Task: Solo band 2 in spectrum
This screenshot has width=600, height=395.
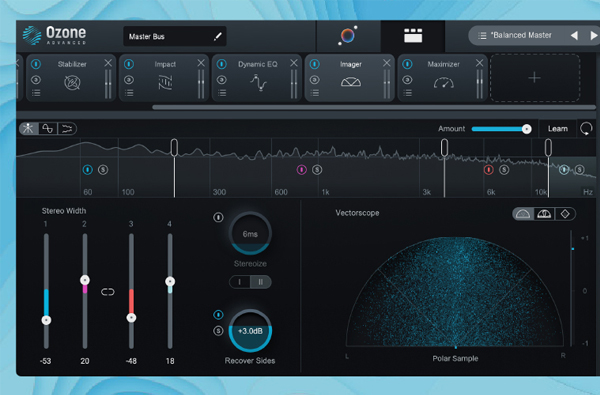Action: tap(317, 169)
